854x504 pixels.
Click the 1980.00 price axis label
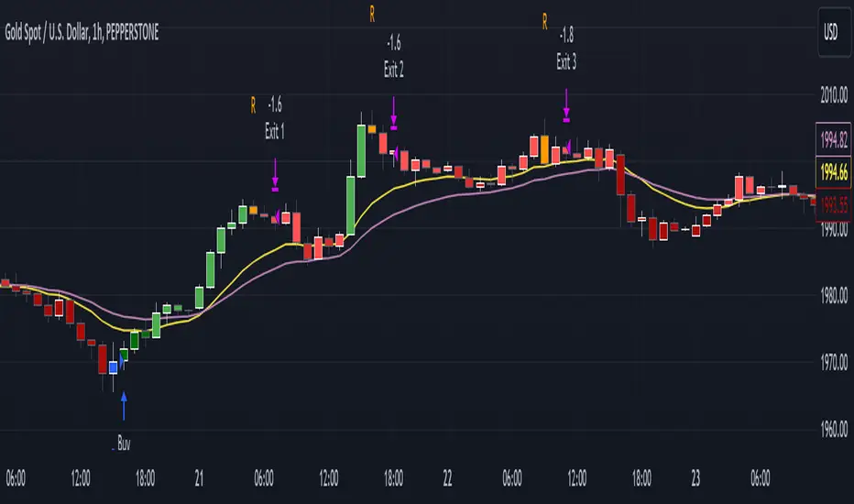tap(834, 296)
